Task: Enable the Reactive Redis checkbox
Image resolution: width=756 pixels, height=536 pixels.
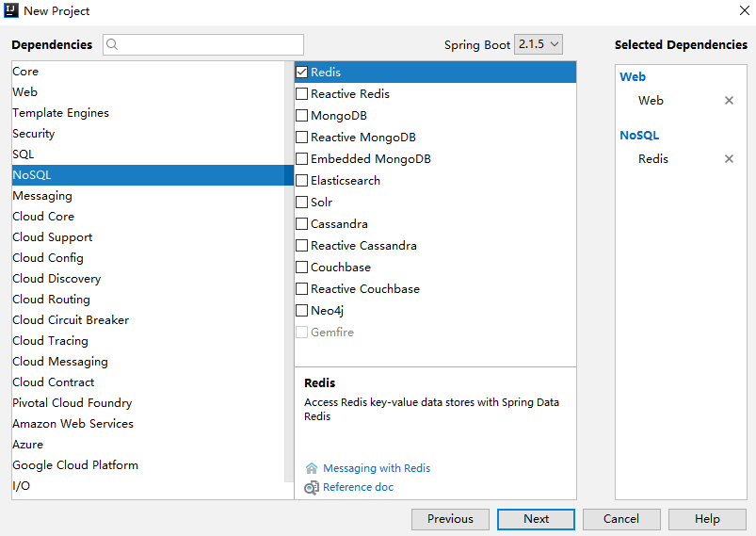Action: 302,94
